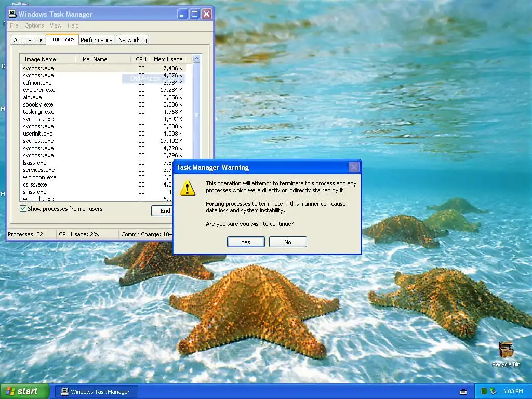Image resolution: width=532 pixels, height=399 pixels.
Task: Click the green CPU meter tray icon
Action: click(484, 391)
